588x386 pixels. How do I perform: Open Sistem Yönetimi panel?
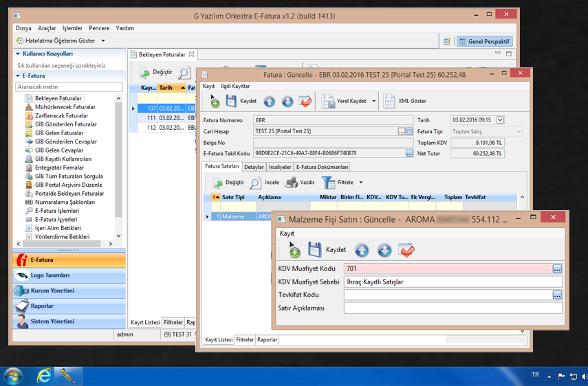coord(69,321)
